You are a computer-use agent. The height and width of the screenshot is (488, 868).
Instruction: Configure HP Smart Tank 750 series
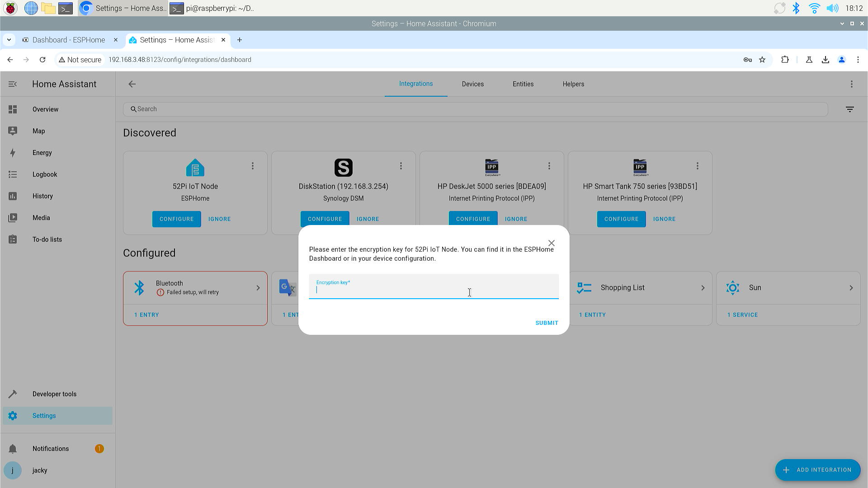click(621, 219)
